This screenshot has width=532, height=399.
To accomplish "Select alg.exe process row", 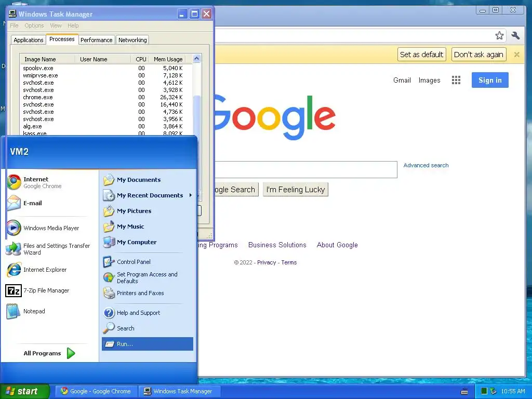I will [106, 127].
